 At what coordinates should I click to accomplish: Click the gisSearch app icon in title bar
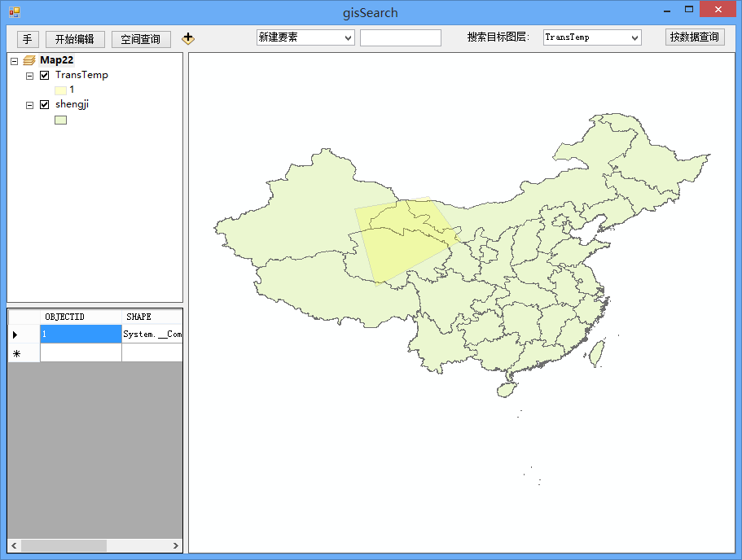(x=14, y=12)
